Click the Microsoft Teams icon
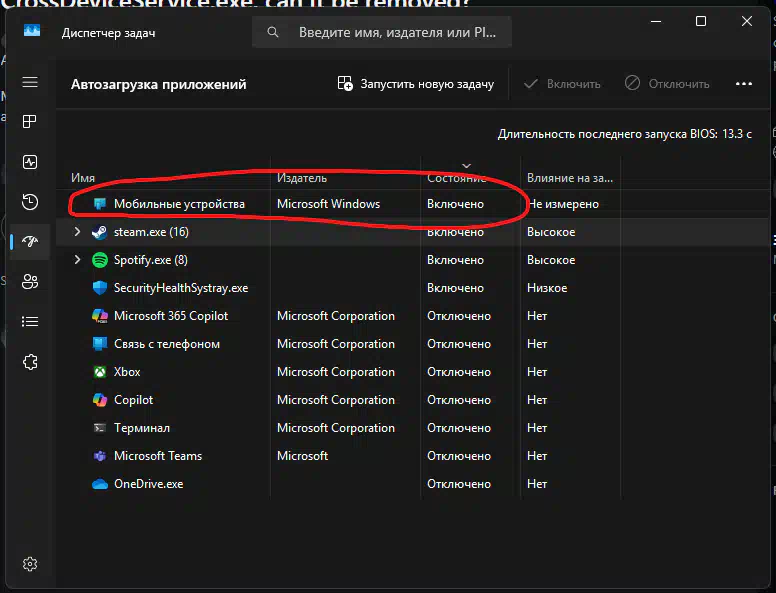This screenshot has height=593, width=776. coord(99,456)
